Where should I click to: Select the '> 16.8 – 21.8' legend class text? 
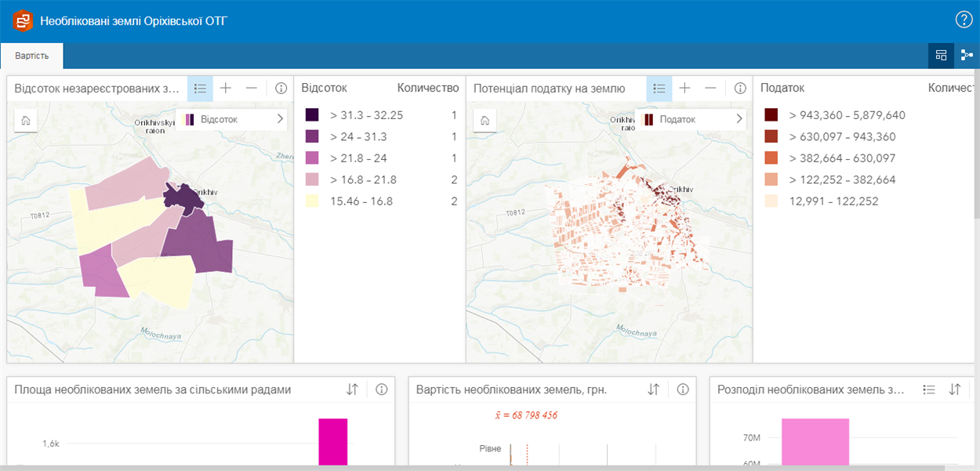[363, 179]
